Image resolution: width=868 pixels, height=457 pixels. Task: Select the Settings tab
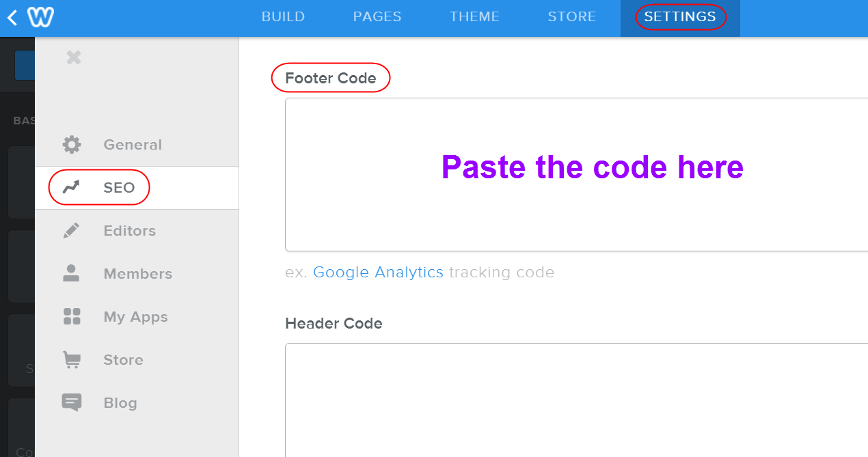pyautogui.click(x=680, y=17)
